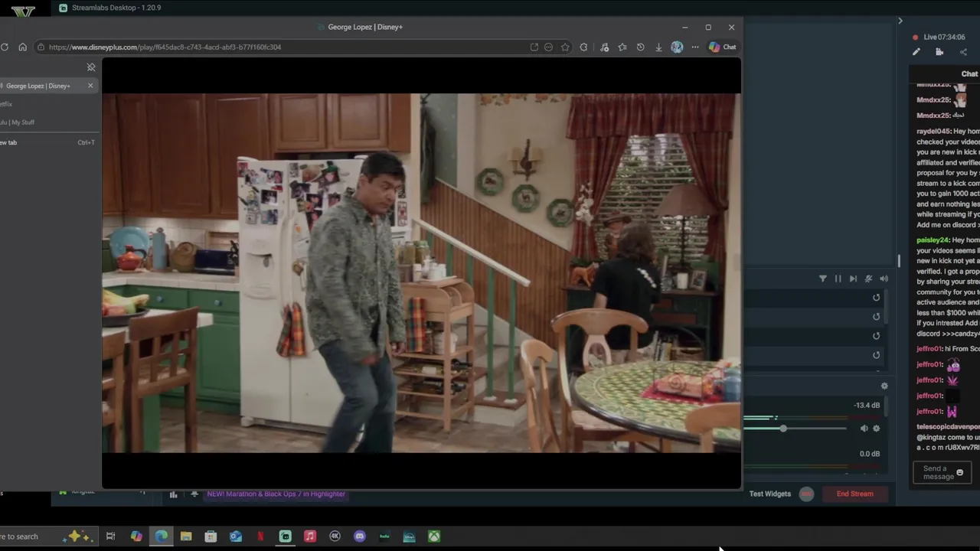Open the page in app icon
The width and height of the screenshot is (980, 551).
click(534, 47)
